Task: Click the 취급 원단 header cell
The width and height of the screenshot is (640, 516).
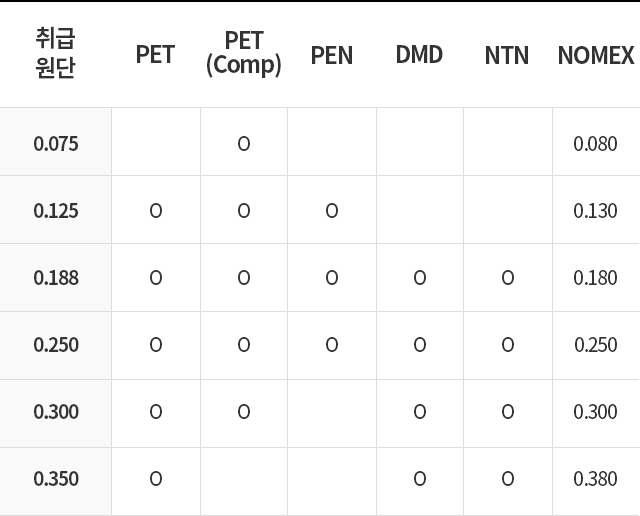Action: pos(56,53)
